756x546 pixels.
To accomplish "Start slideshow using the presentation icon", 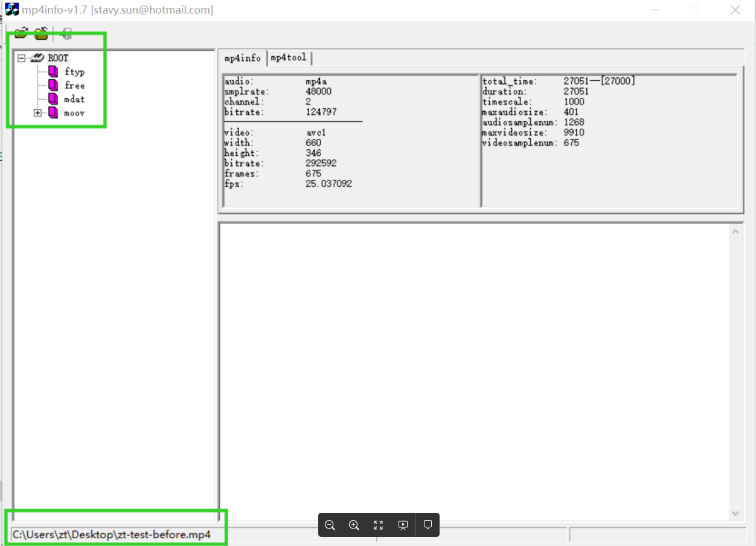I will coord(403,525).
